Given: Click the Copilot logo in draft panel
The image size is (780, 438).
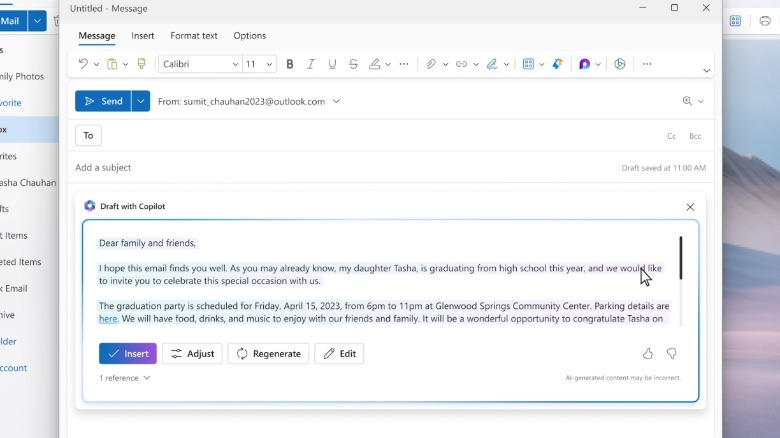Looking at the screenshot, I should pos(90,206).
